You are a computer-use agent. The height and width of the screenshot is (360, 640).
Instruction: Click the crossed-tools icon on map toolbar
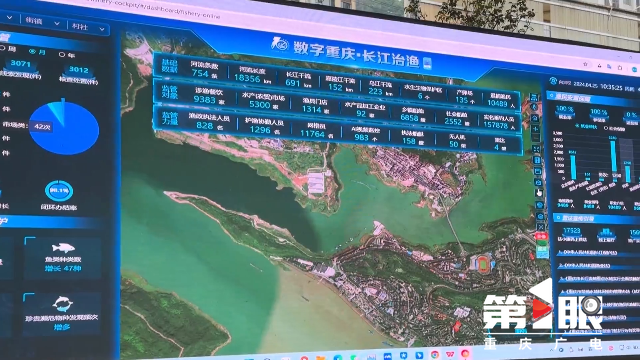pos(541,227)
